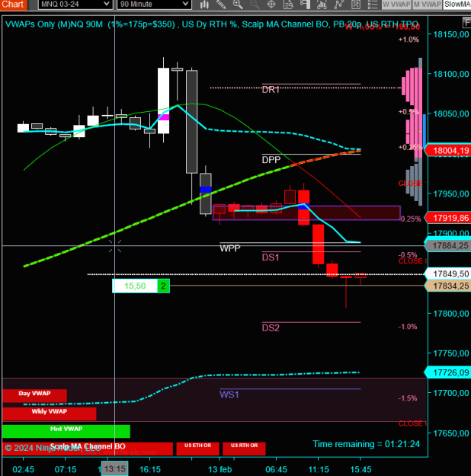Click the +1.0% level label
The height and width of the screenshot is (476, 471).
[409, 40]
